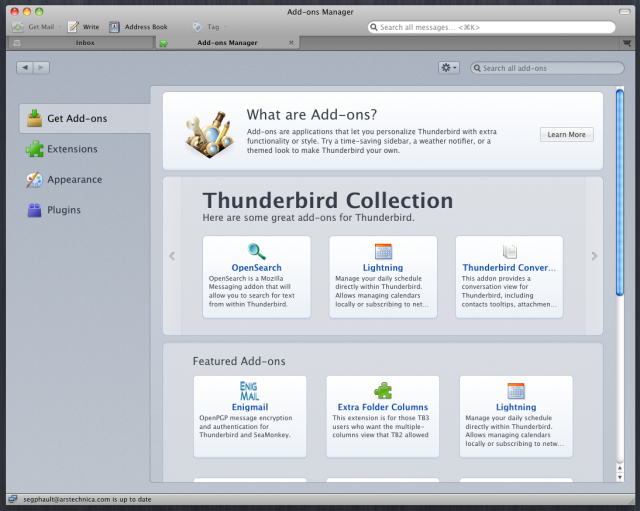Click the scrollbar down arrow

point(620,477)
